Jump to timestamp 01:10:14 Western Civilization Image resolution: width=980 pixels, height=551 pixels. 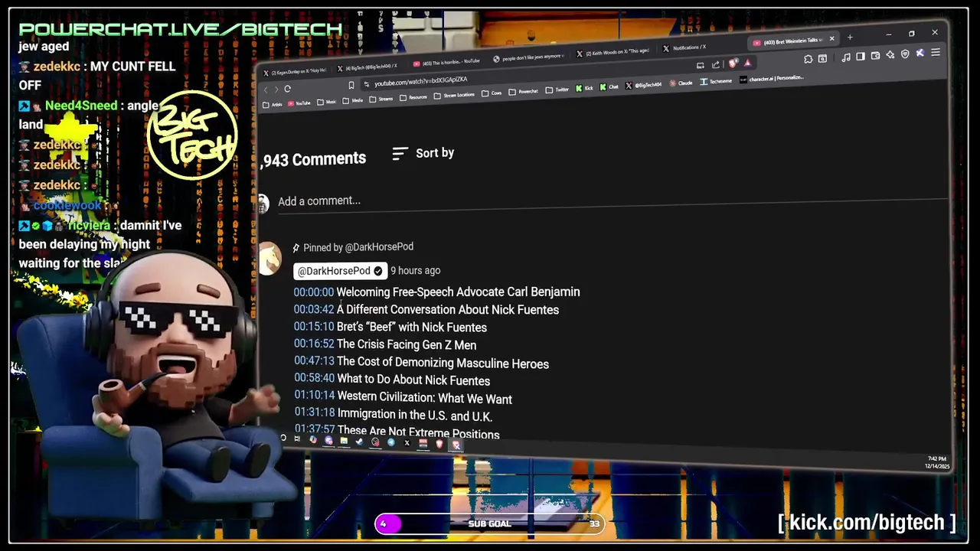(x=315, y=396)
